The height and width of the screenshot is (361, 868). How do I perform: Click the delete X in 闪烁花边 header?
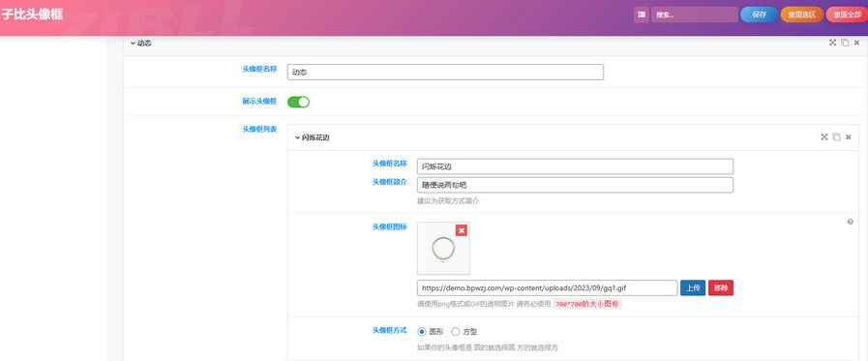pyautogui.click(x=848, y=136)
